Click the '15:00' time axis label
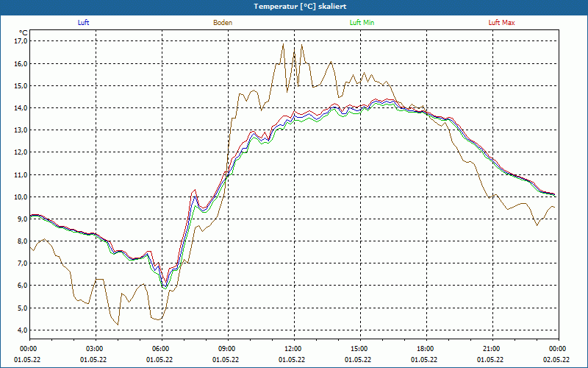The width and height of the screenshot is (588, 368). [360, 349]
